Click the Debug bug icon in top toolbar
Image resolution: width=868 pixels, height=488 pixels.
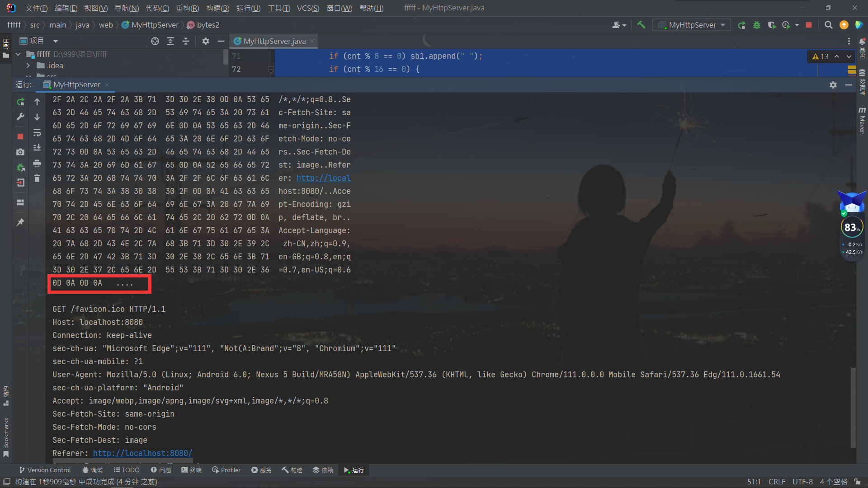pyautogui.click(x=756, y=25)
